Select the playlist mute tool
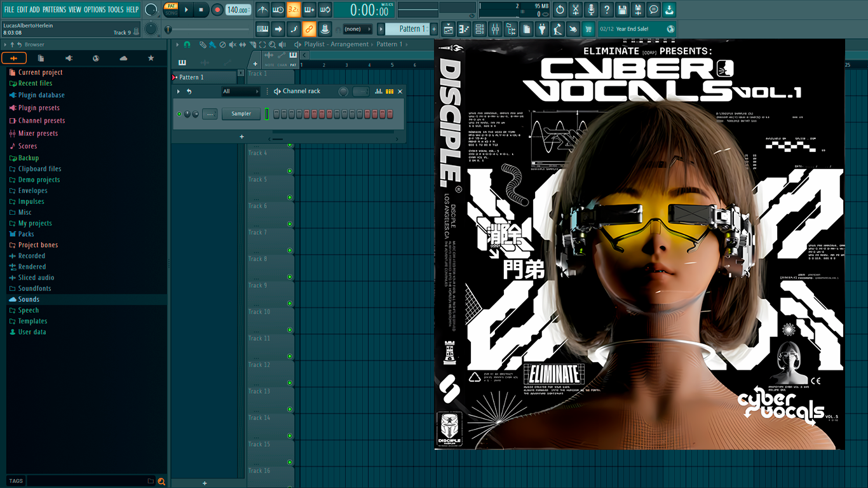Screen dimensions: 868x488 pos(233,44)
